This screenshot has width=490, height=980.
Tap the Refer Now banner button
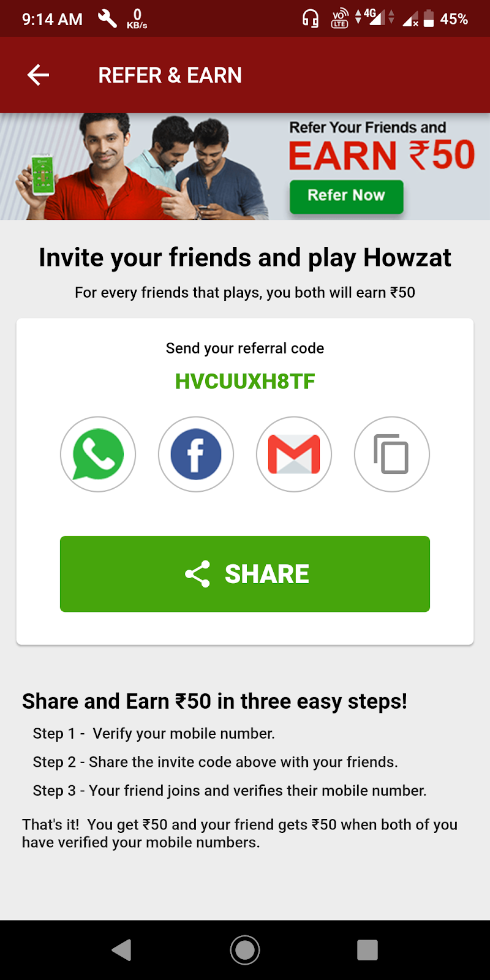point(347,196)
